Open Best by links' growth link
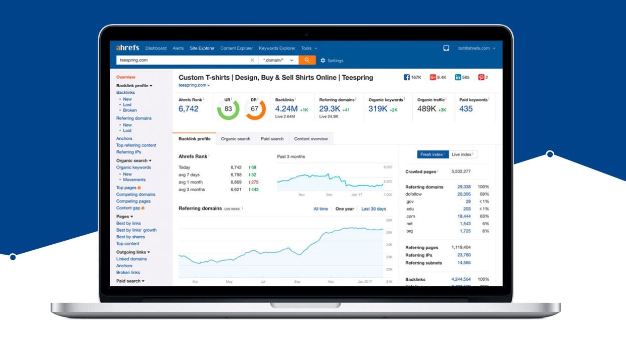The height and width of the screenshot is (364, 626). [136, 230]
